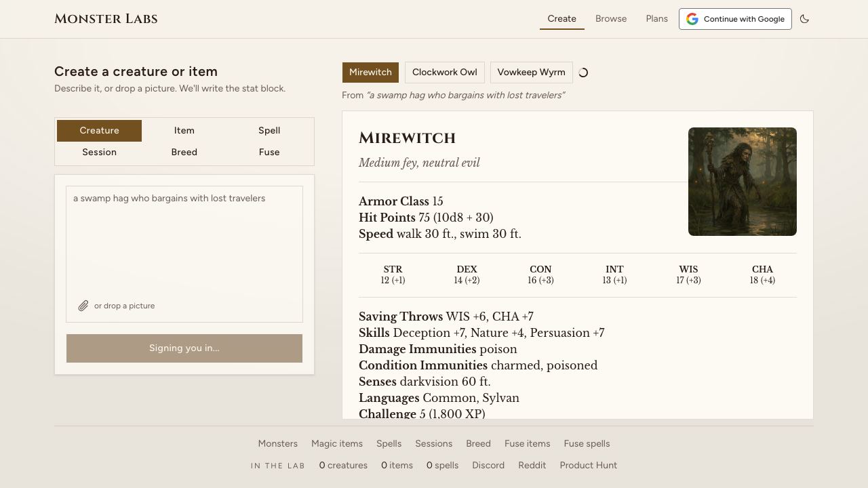Select the Breed type option

(184, 152)
